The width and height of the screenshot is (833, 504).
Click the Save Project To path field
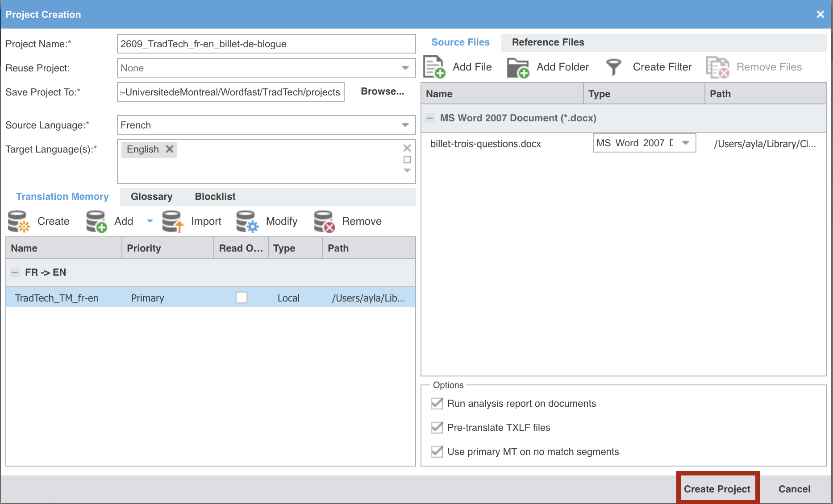point(230,92)
